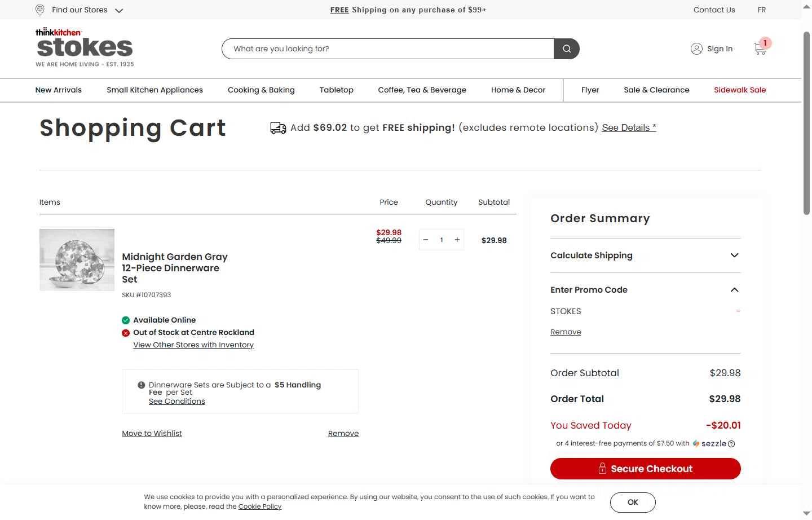812x520 pixels.
Task: Click the handling fee info icon
Action: 142,385
